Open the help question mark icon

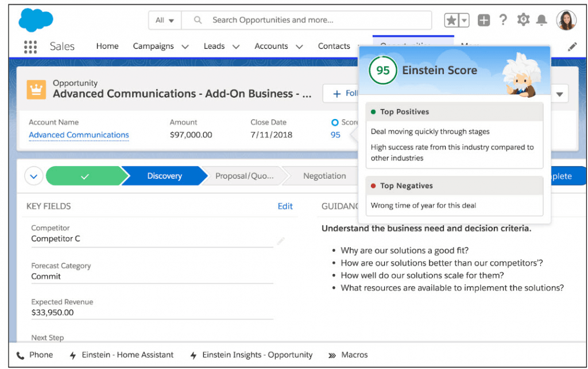503,20
